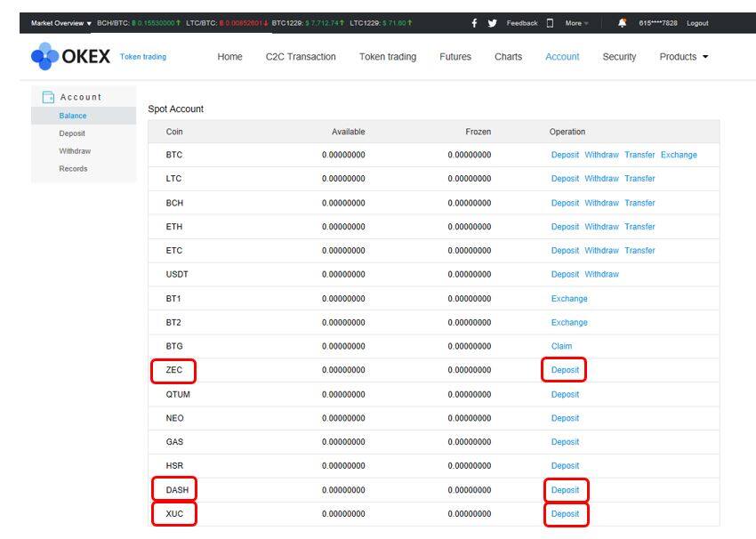This screenshot has width=756, height=539.
Task: Click the OKEX logo
Action: point(70,56)
